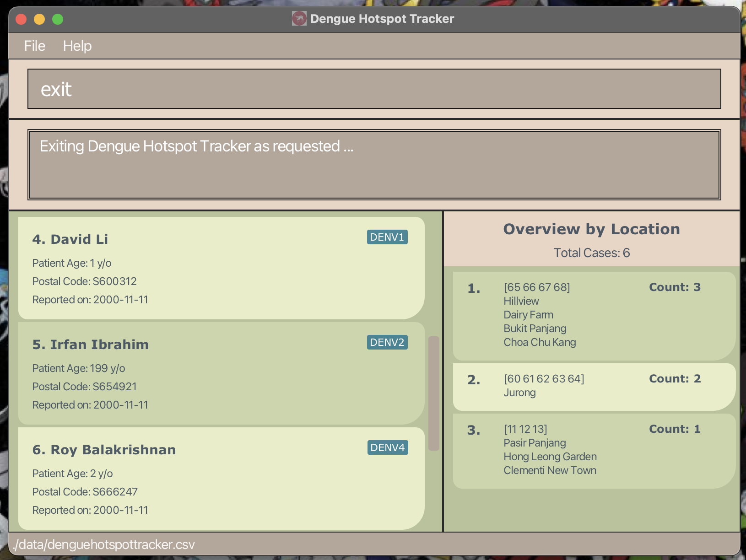746x560 pixels.
Task: Open the File menu
Action: click(35, 46)
